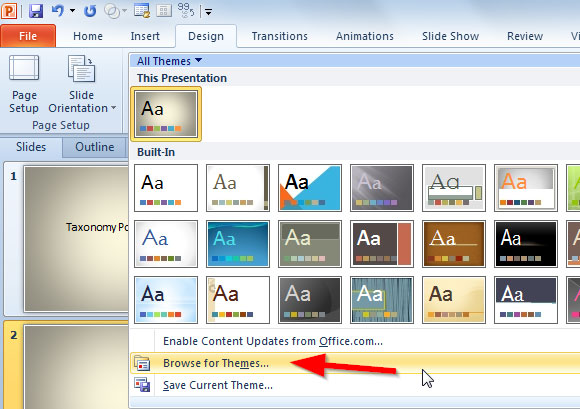Choose Browse for Themes menu entry
The width and height of the screenshot is (580, 409).
pos(216,363)
